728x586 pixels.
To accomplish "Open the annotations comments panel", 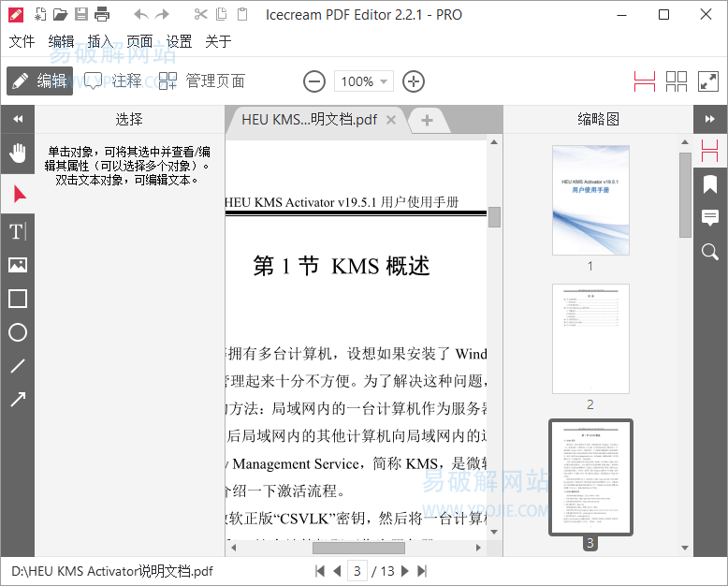I will click(710, 218).
